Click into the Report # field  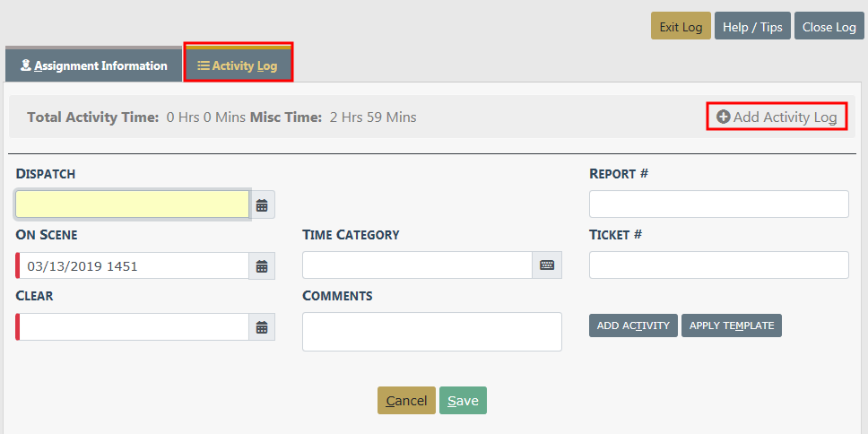[718, 204]
